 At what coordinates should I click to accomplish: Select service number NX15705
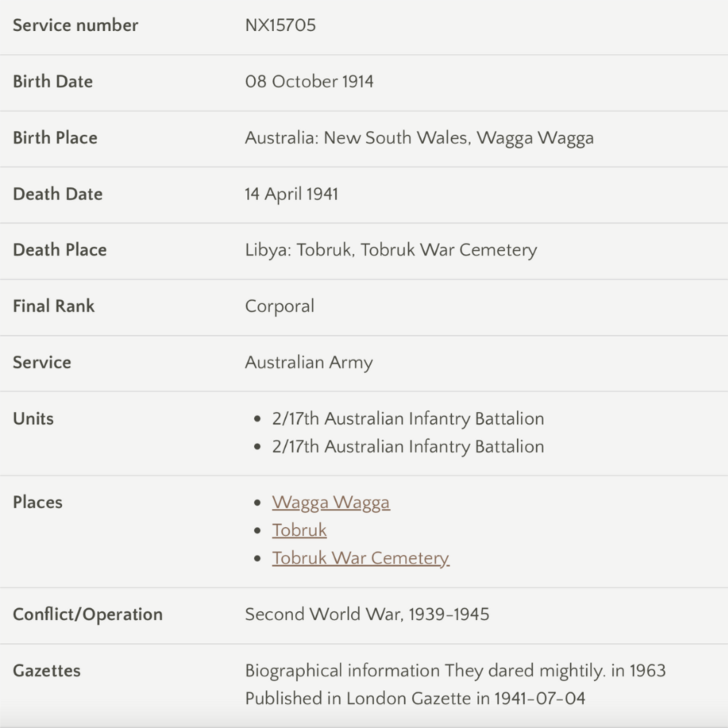click(x=280, y=26)
